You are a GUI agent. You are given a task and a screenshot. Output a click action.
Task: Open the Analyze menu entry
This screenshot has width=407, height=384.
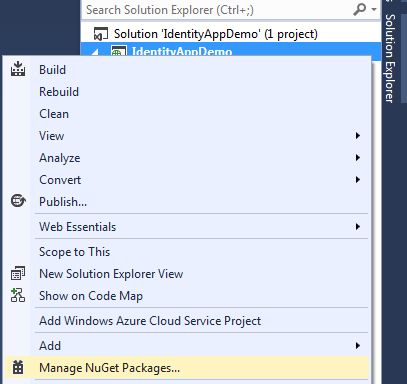coord(187,158)
